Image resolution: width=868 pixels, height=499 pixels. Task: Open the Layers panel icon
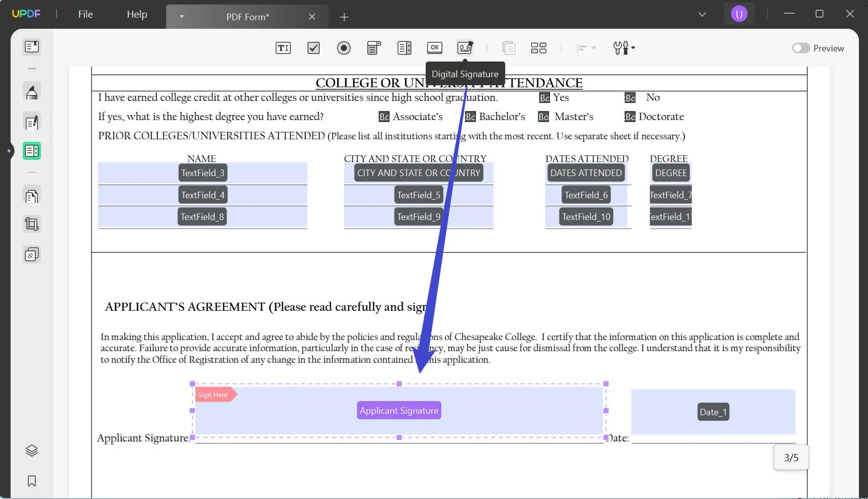click(32, 451)
